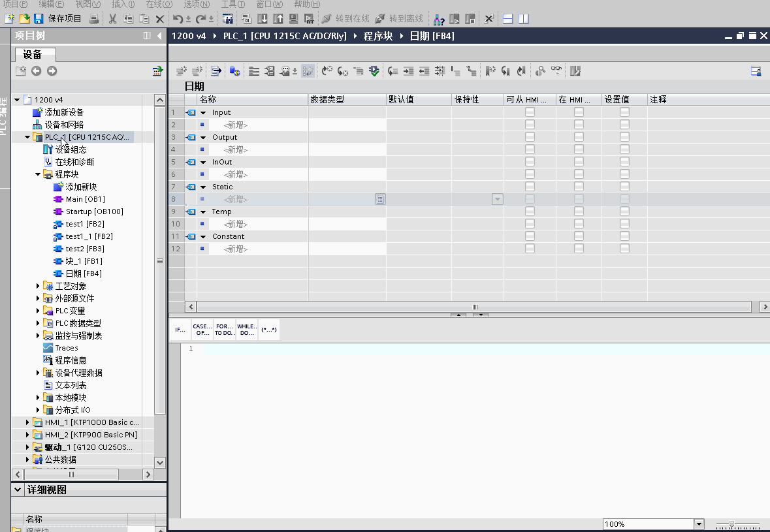
Task: Click the cross-reference icon
Action: pos(489,19)
